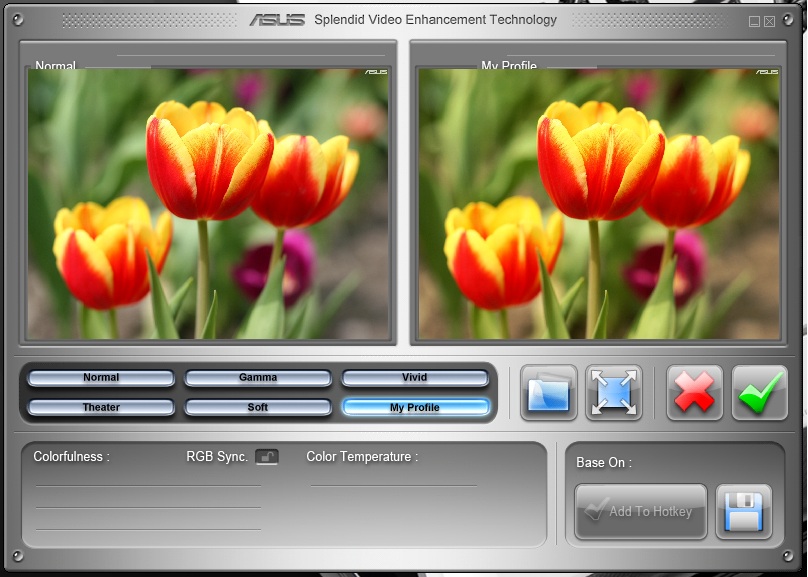Select the Normal preset button
This screenshot has height=577, width=808.
coord(101,378)
